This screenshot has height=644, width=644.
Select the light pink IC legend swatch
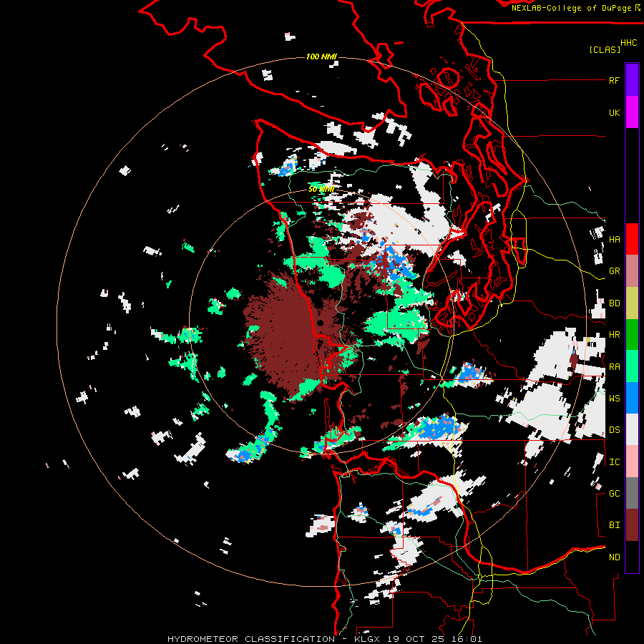(x=632, y=462)
